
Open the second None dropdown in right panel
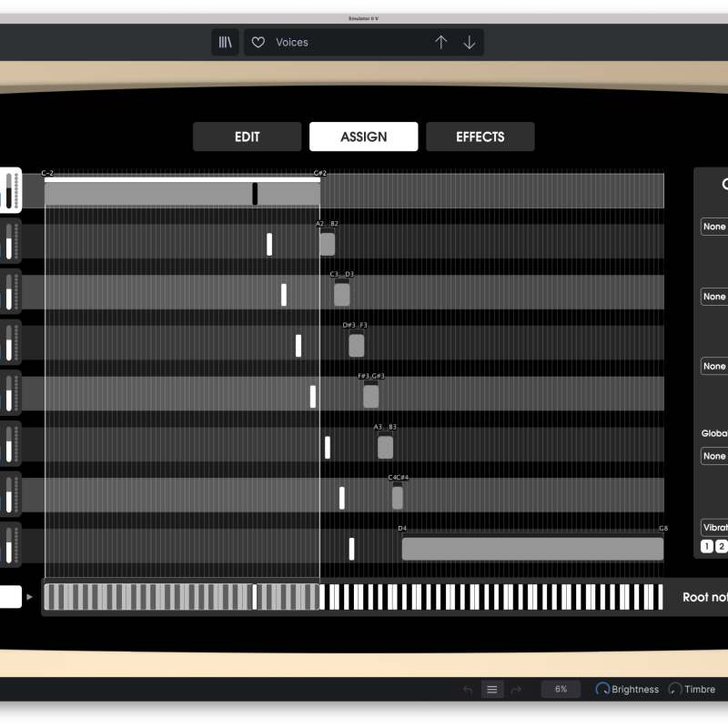coord(714,297)
